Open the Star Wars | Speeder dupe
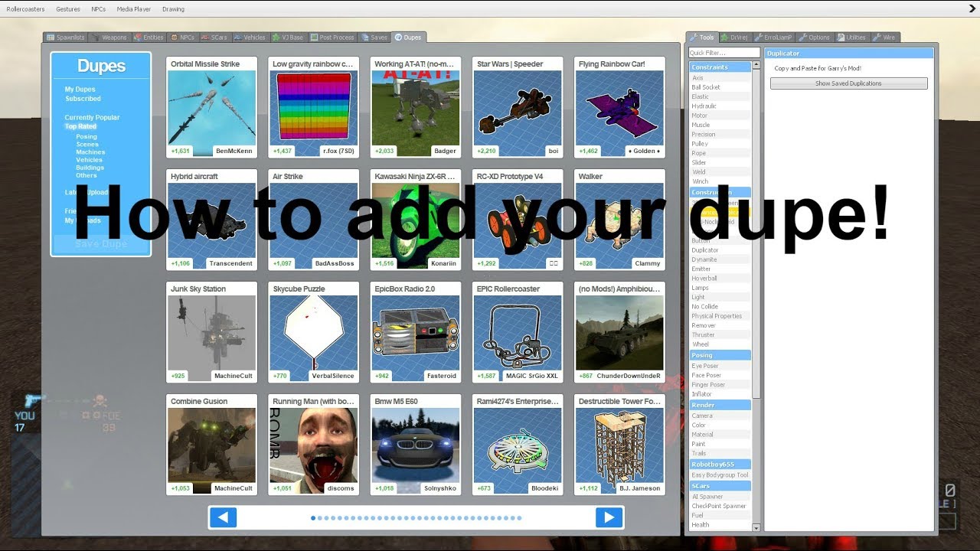This screenshot has width=980, height=551. point(518,107)
